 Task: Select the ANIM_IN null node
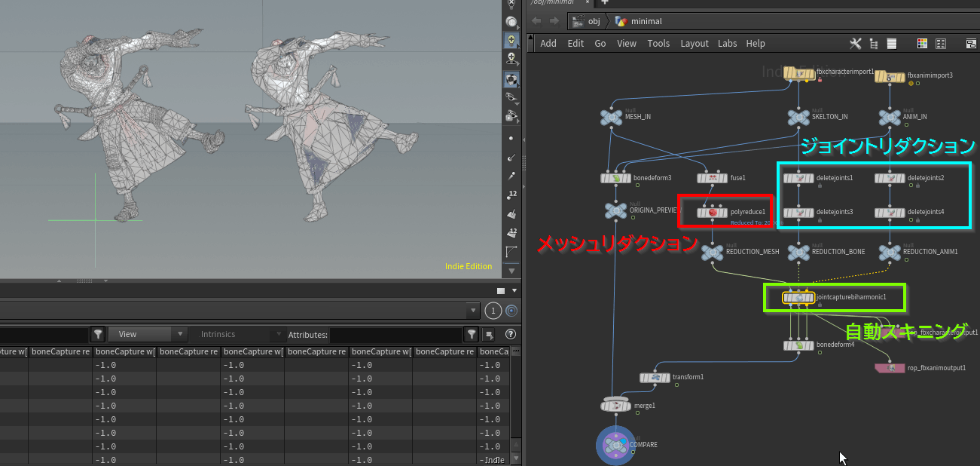[x=890, y=118]
